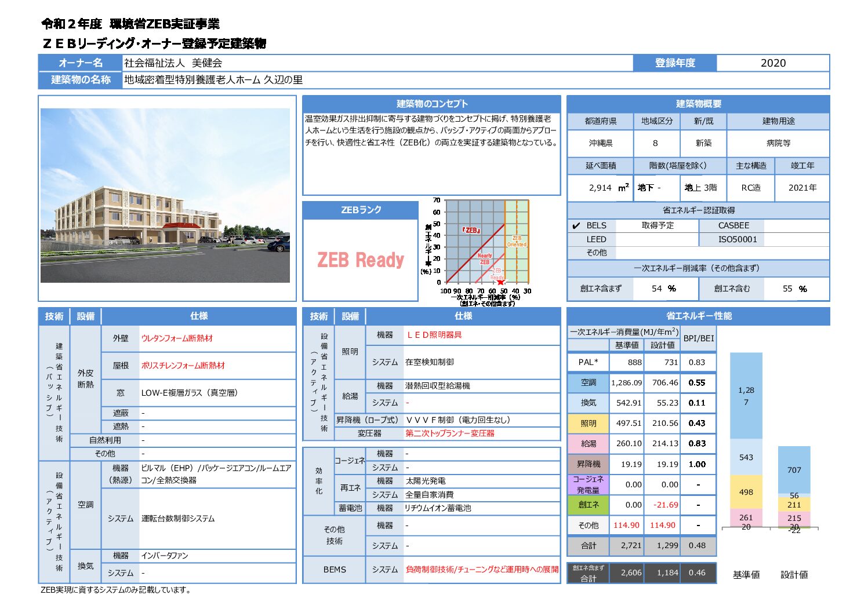The image size is (868, 613).
Task: Click the blue 空調 category cell
Action: tap(588, 382)
